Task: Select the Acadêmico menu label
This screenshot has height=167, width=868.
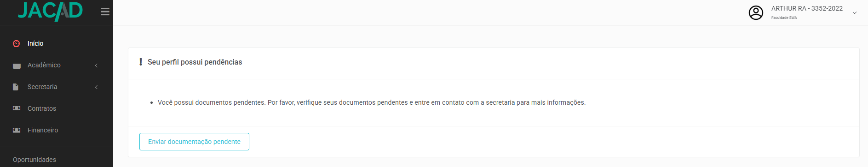Action: pyautogui.click(x=44, y=65)
